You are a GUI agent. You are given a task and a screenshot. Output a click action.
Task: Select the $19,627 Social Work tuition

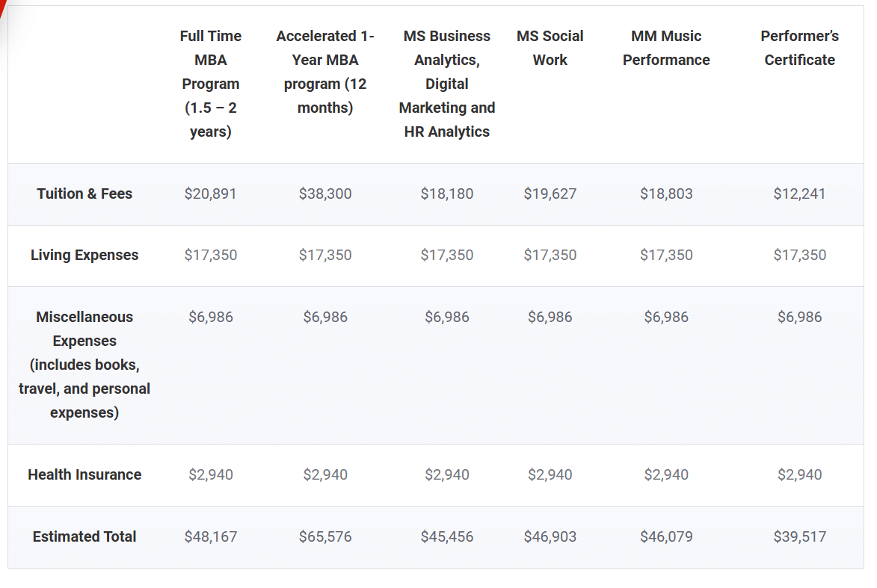tap(550, 194)
